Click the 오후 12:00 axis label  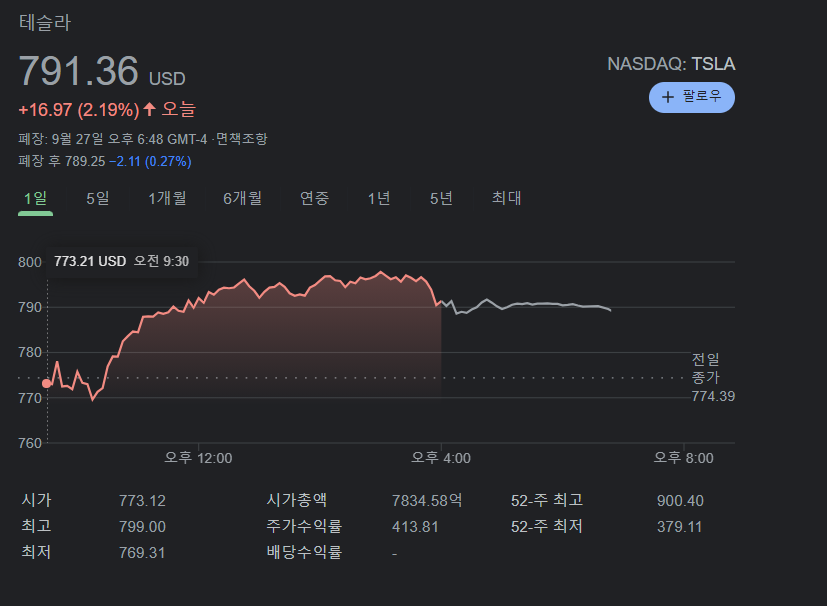(198, 458)
